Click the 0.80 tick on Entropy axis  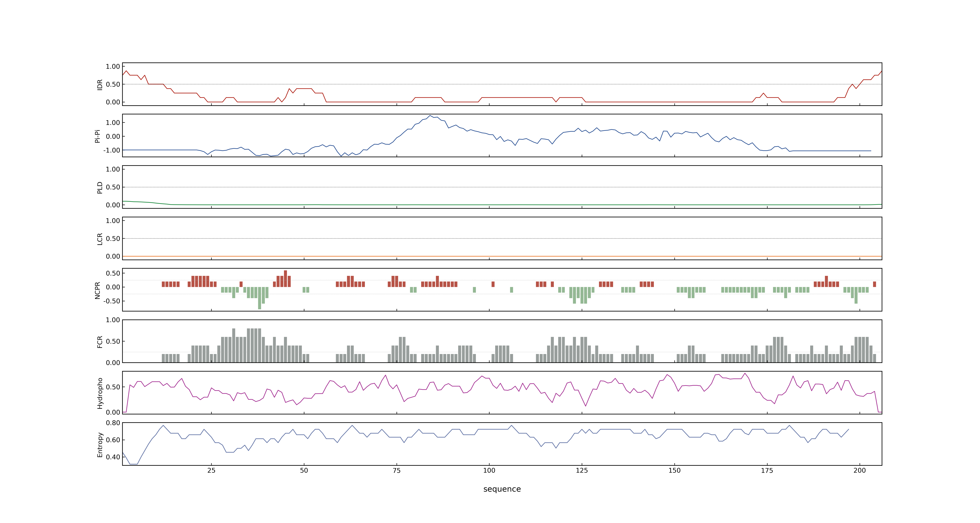[113, 423]
